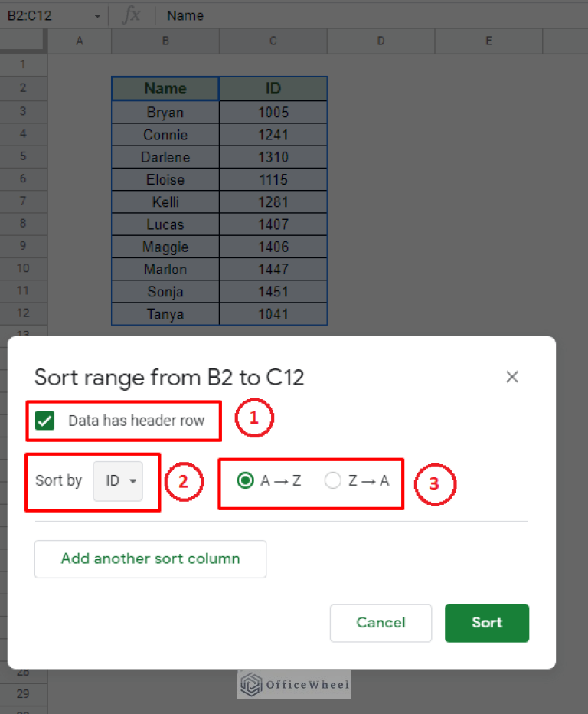Close the Sort range dialog

click(x=512, y=376)
